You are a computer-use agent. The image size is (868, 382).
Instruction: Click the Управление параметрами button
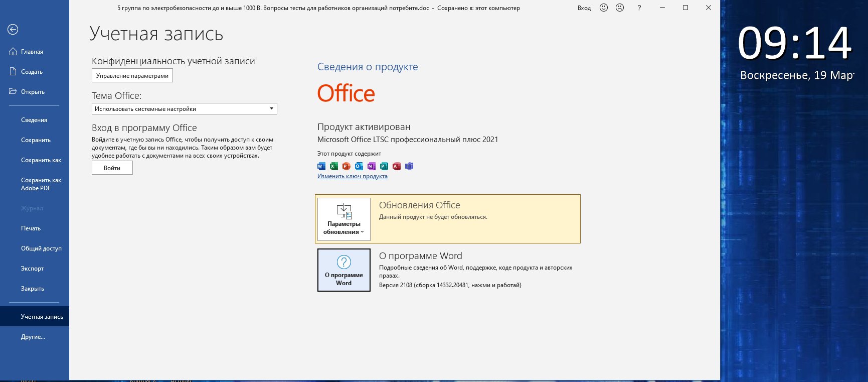click(132, 76)
